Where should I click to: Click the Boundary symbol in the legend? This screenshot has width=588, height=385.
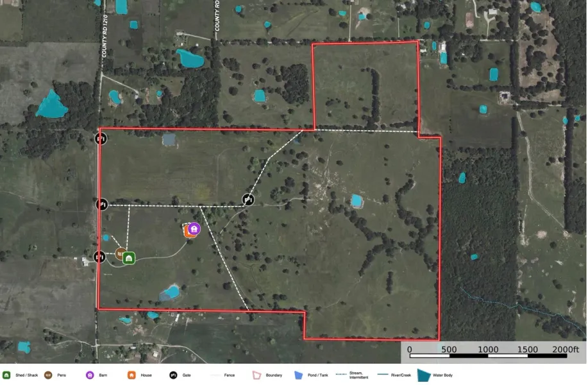point(256,375)
